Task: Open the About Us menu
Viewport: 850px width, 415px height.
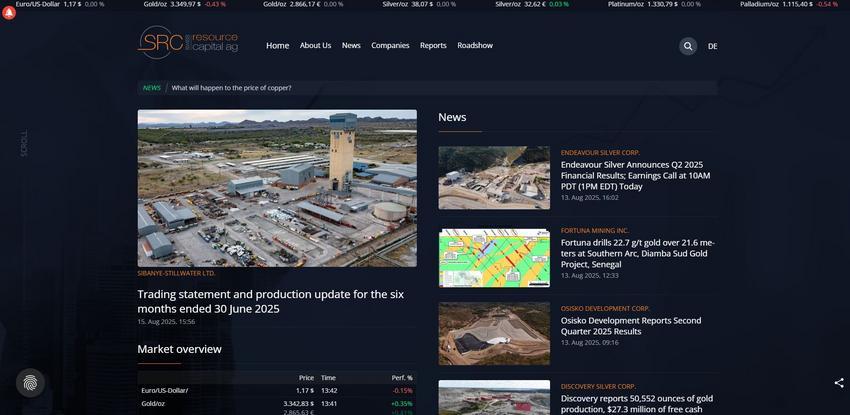Action: point(315,46)
